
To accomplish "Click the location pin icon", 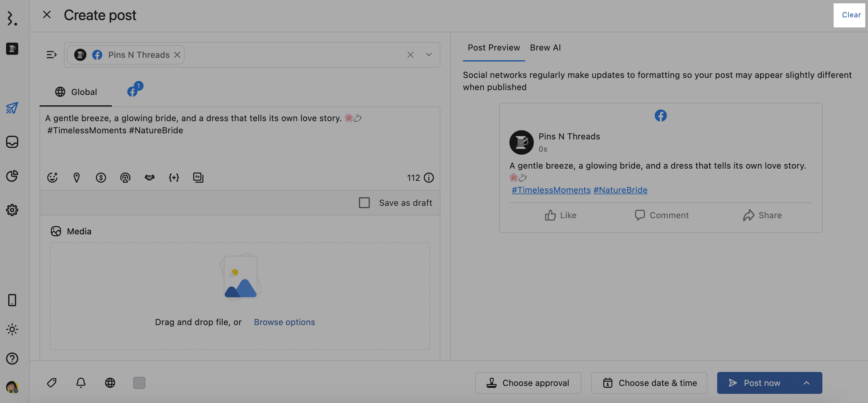I will (x=76, y=177).
